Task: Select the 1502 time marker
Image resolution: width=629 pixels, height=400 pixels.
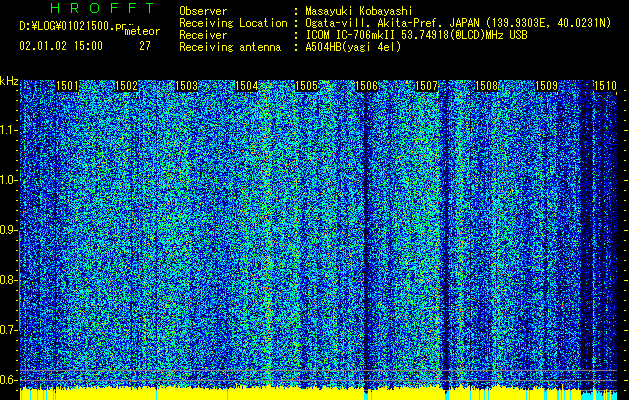Action: 127,86
